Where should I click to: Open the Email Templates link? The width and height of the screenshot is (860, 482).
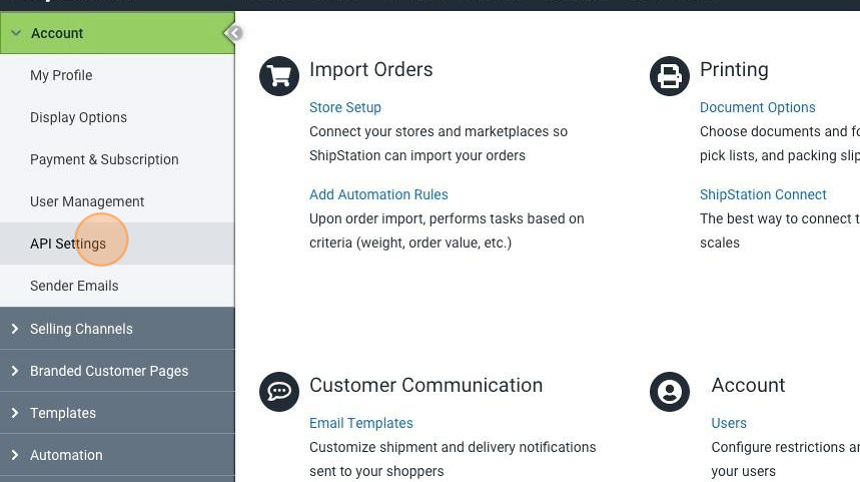(x=361, y=423)
